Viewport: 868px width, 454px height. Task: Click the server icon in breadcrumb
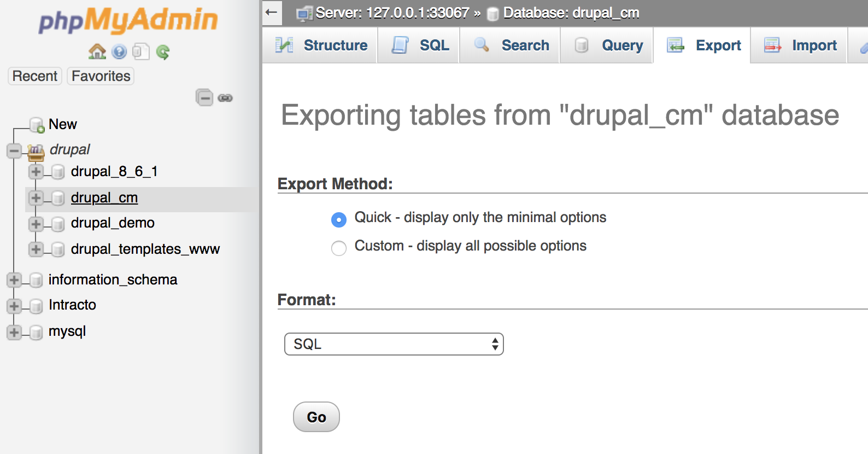click(304, 14)
